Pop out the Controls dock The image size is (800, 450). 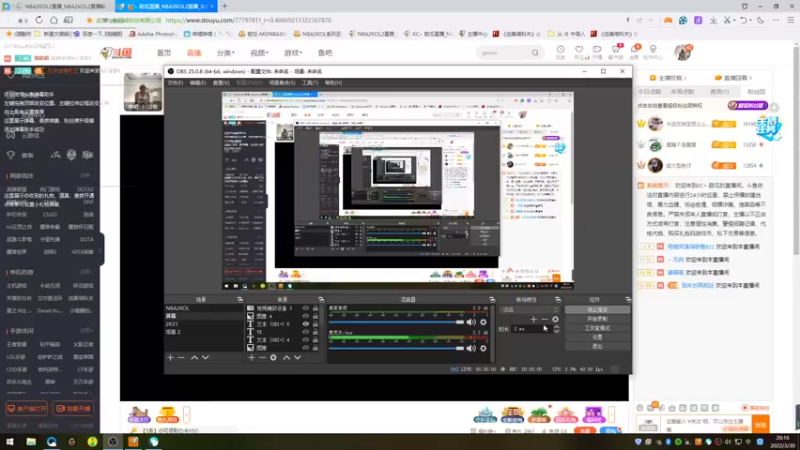pos(628,299)
